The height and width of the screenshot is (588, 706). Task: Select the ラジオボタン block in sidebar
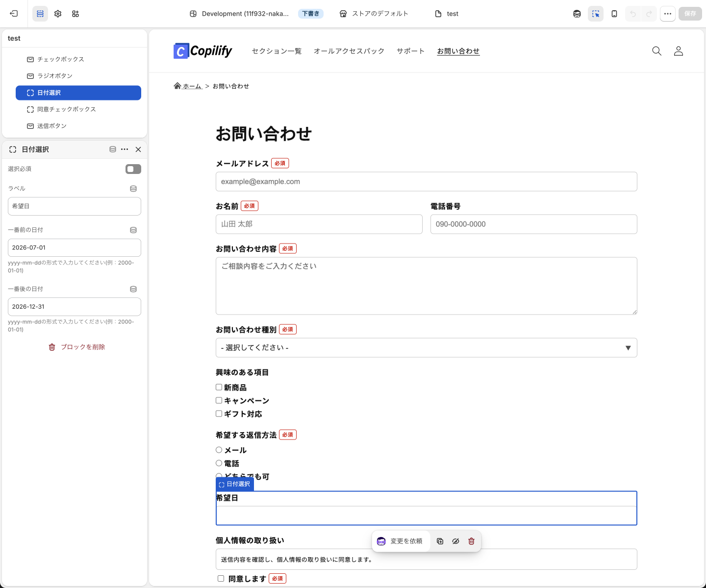pyautogui.click(x=78, y=76)
